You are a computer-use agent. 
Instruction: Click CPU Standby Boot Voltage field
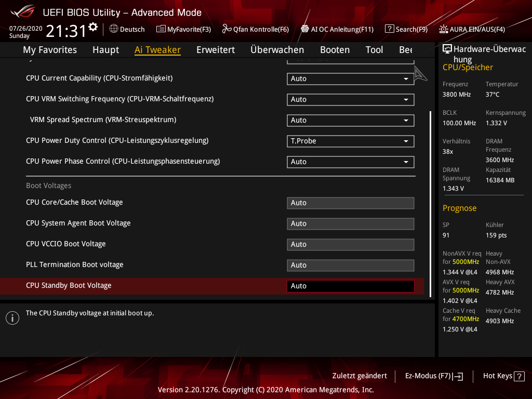click(x=351, y=286)
